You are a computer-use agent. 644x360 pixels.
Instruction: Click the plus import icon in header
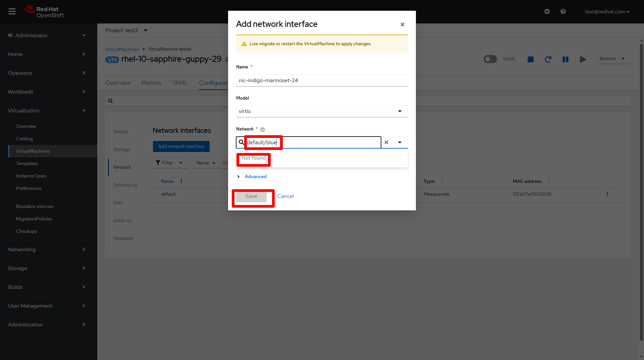tap(547, 12)
